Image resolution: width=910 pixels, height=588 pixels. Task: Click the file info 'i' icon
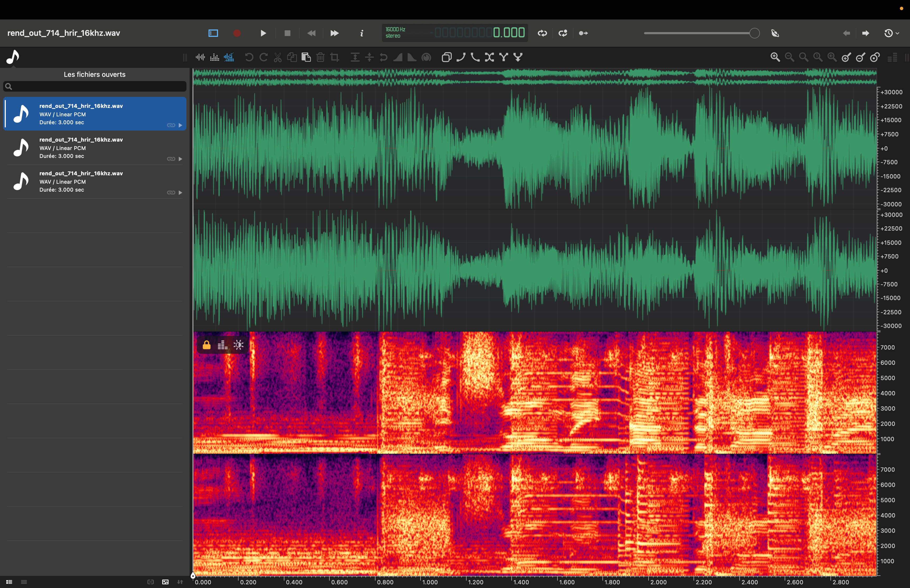361,33
